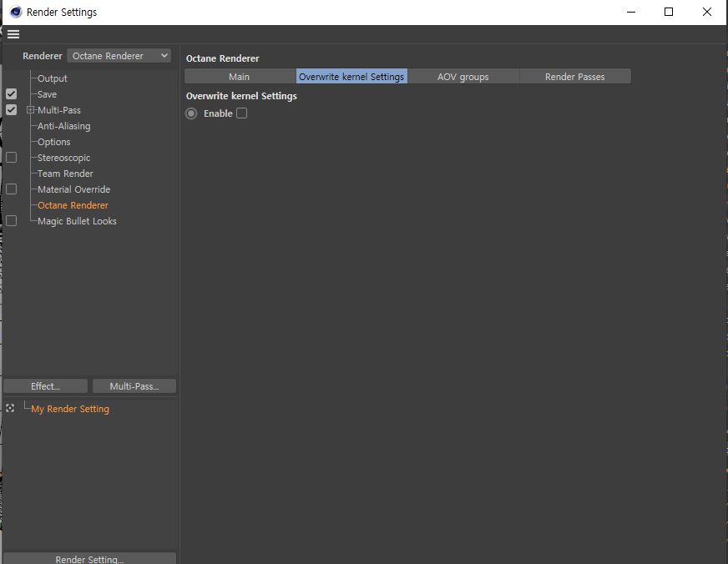728x564 pixels.
Task: Select Output in the settings tree
Action: [x=52, y=78]
